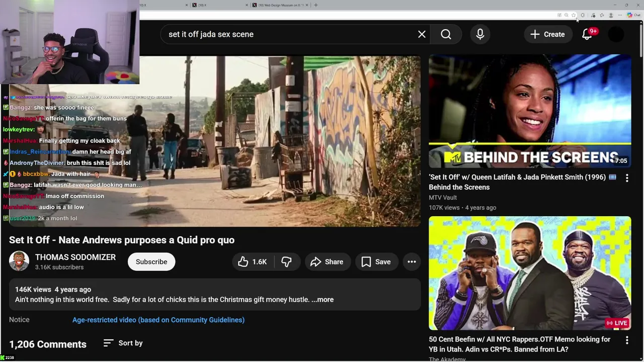Open Age-restricted video notice link
Image resolution: width=644 pixels, height=362 pixels.
(158, 320)
